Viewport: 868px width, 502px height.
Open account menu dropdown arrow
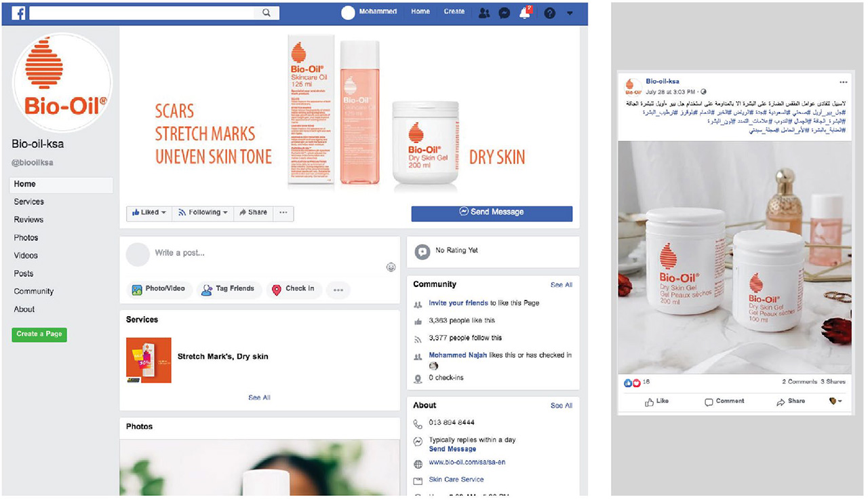pyautogui.click(x=570, y=12)
